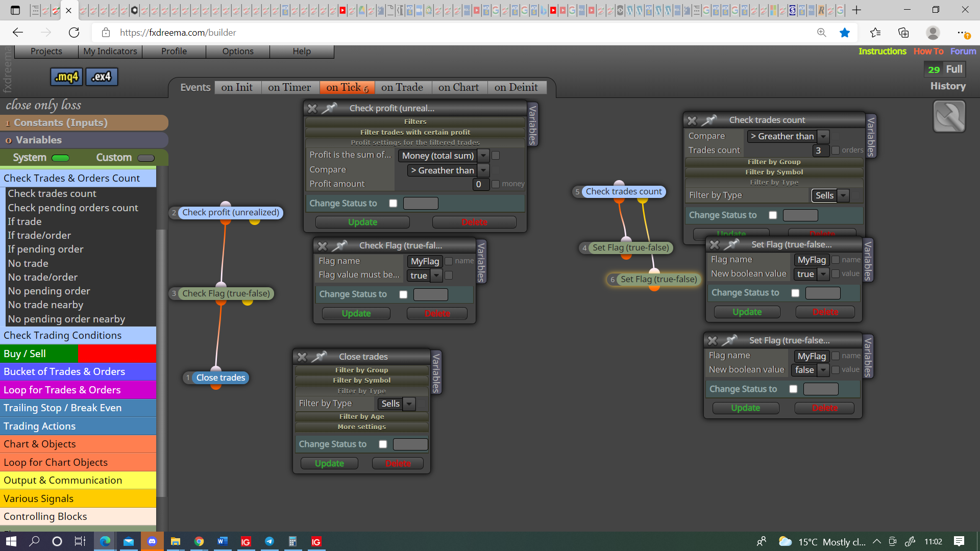Tick Change Status checkbox in Check profit panel
The image size is (980, 551).
[x=393, y=203]
